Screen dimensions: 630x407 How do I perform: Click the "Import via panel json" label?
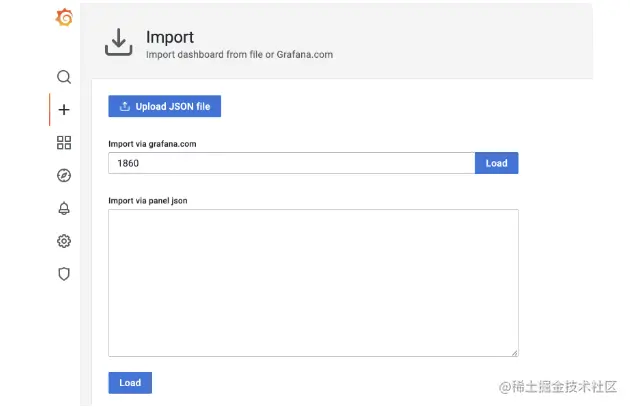tap(147, 200)
